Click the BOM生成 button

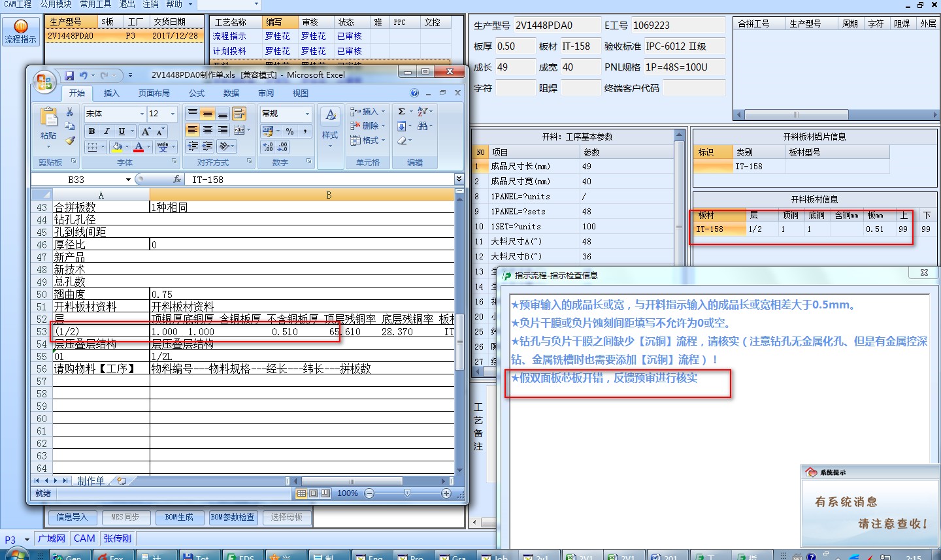[179, 518]
